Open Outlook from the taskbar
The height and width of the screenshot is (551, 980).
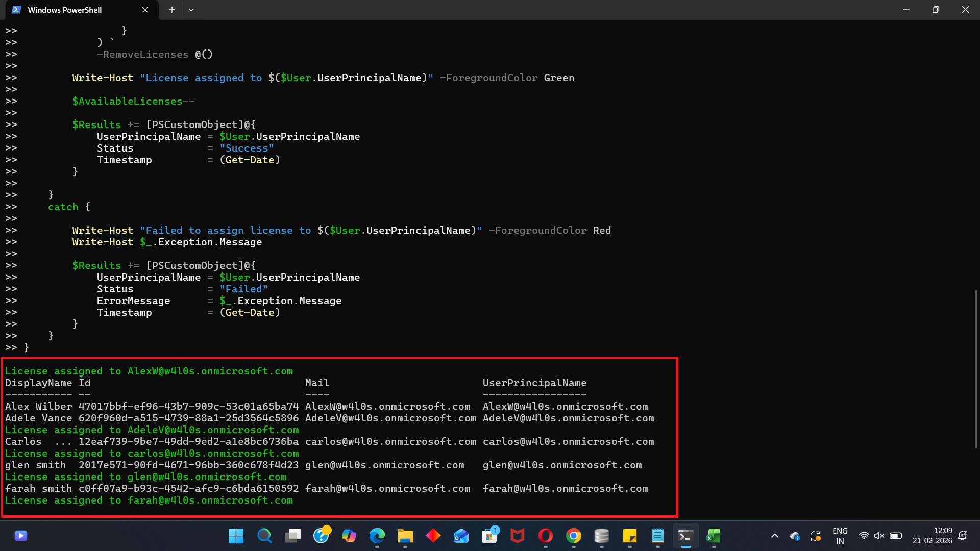[x=461, y=536]
